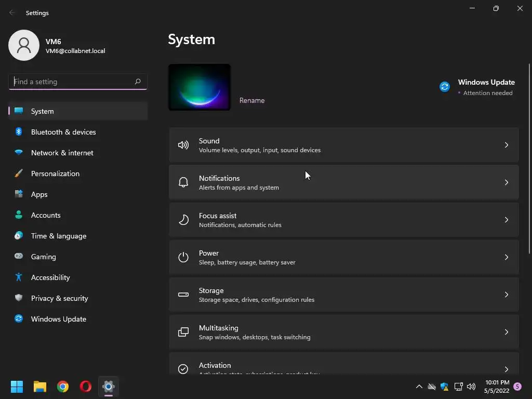This screenshot has width=532, height=399.
Task: Click the Power icon in settings list
Action: click(x=183, y=257)
